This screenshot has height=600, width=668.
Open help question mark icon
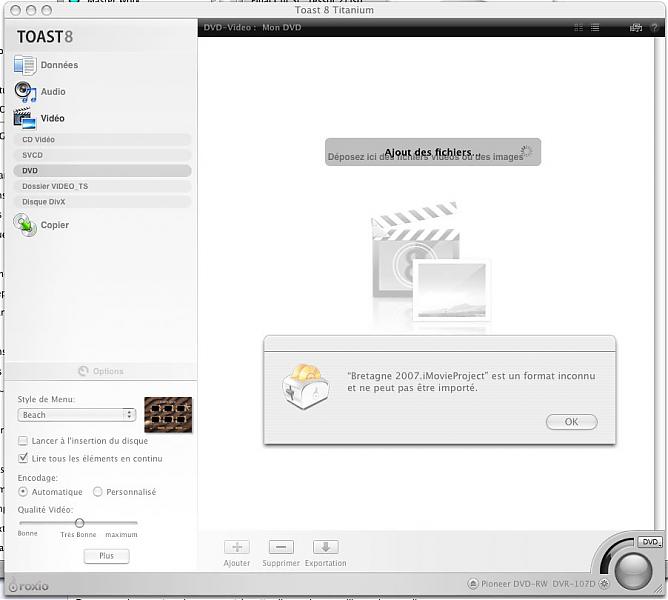(654, 28)
